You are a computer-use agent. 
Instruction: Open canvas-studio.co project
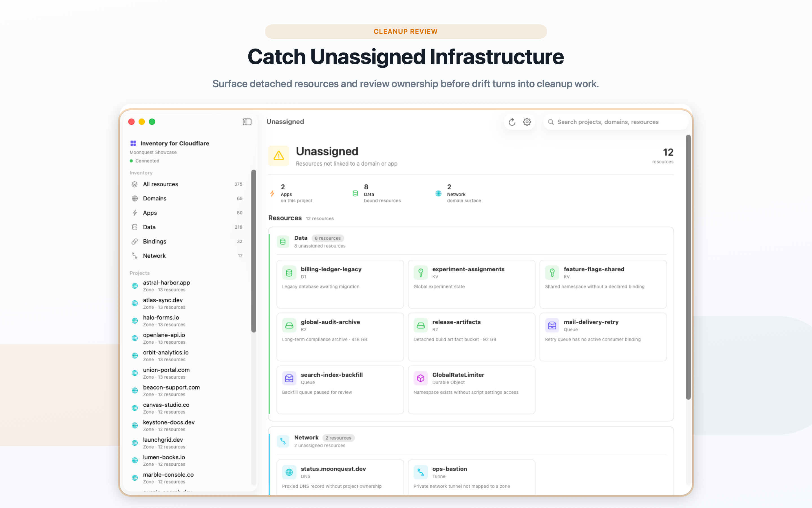pos(187,408)
